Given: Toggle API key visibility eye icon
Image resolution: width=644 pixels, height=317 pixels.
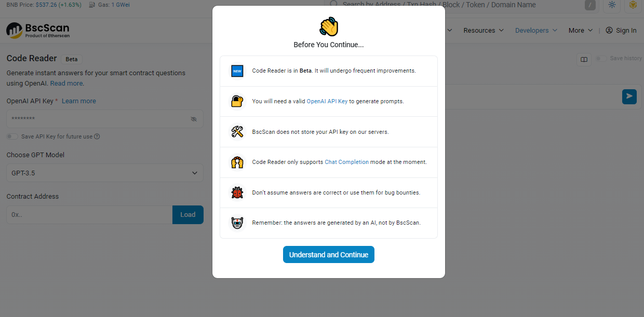Looking at the screenshot, I should click(194, 119).
